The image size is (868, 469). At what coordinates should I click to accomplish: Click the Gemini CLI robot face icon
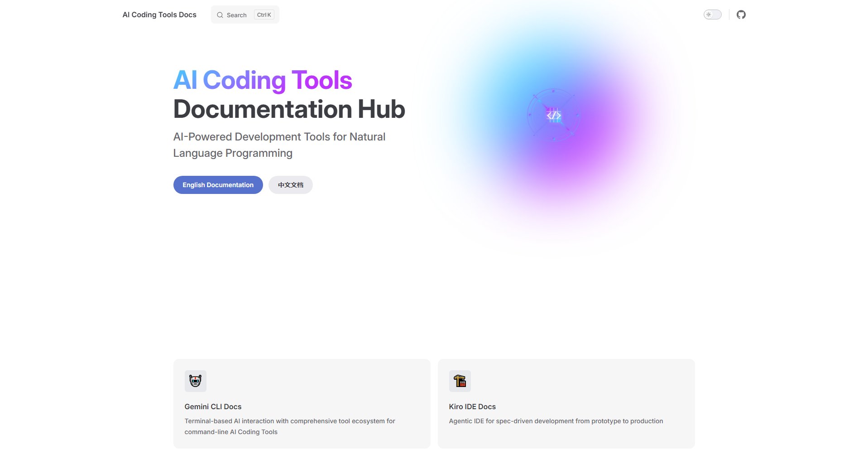pos(195,381)
